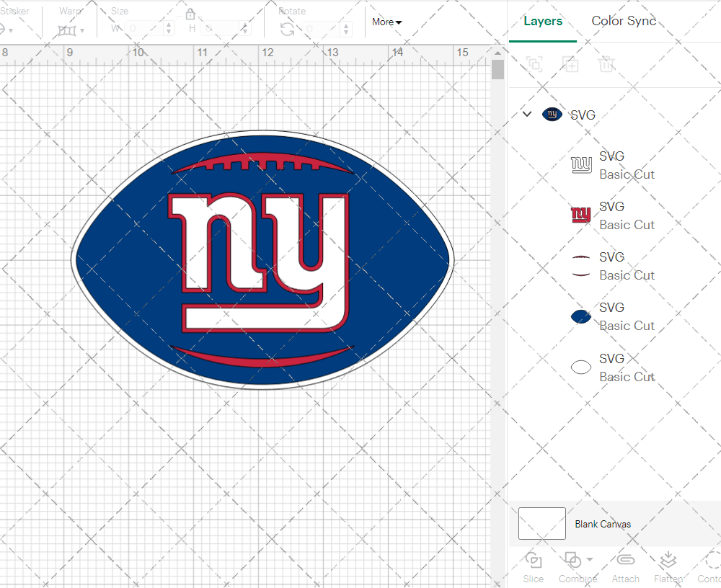This screenshot has width=721, height=588.
Task: Click the Group icon in Layers panel
Action: pyautogui.click(x=534, y=65)
